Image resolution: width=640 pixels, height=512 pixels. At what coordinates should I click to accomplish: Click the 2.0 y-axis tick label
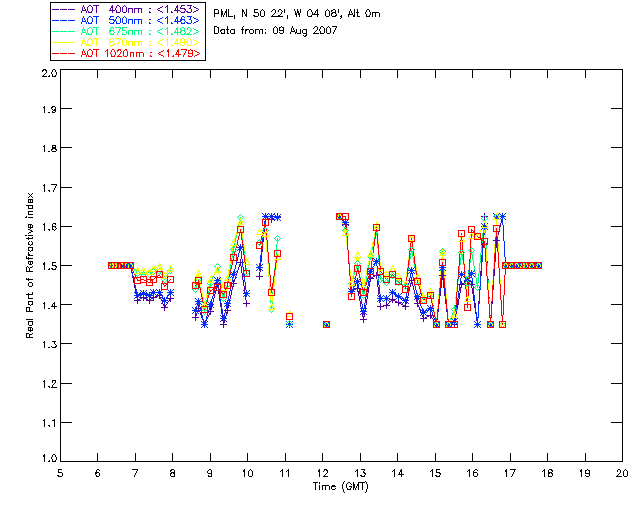pos(49,73)
